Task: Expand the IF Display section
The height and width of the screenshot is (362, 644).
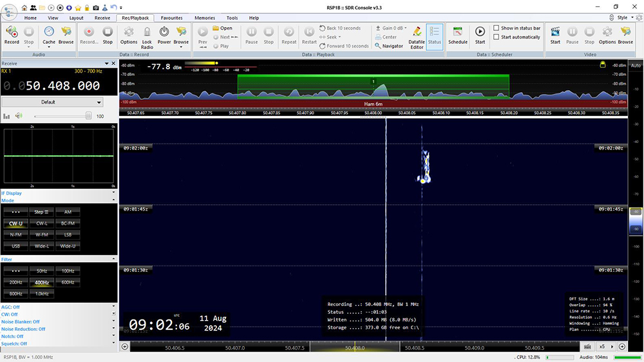Action: [113, 193]
